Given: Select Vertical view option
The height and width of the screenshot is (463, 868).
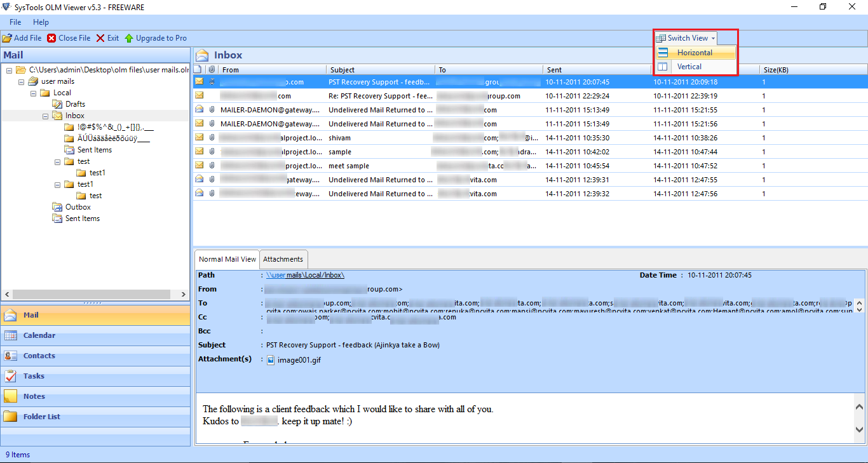Looking at the screenshot, I should pos(696,67).
